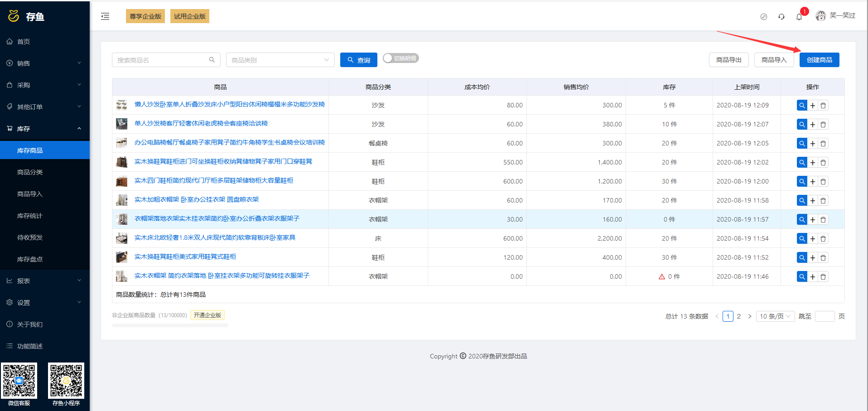View details of the 单人沙发椅 row
The image size is (868, 411).
(x=802, y=124)
